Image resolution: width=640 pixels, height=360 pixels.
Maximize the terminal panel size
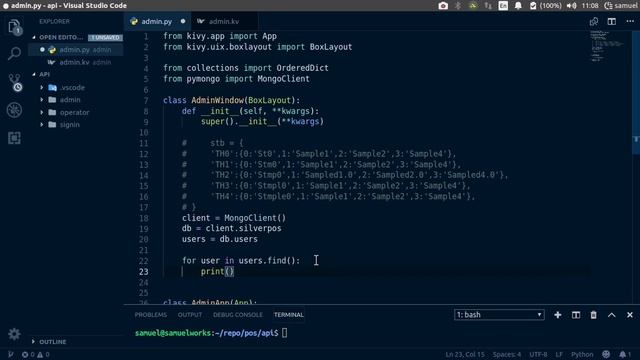pos(611,315)
